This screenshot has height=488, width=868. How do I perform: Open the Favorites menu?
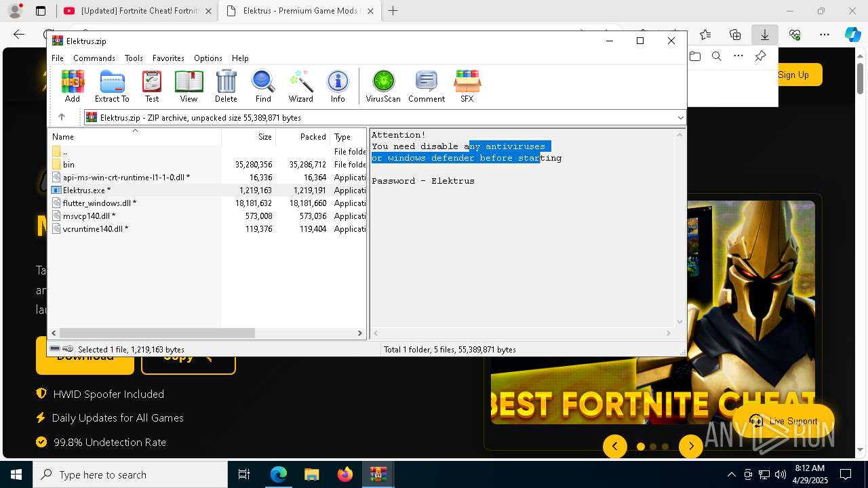pyautogui.click(x=168, y=58)
